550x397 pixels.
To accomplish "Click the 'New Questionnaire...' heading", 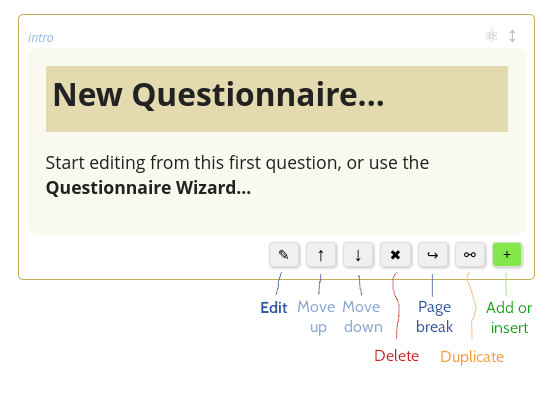I will [x=219, y=95].
